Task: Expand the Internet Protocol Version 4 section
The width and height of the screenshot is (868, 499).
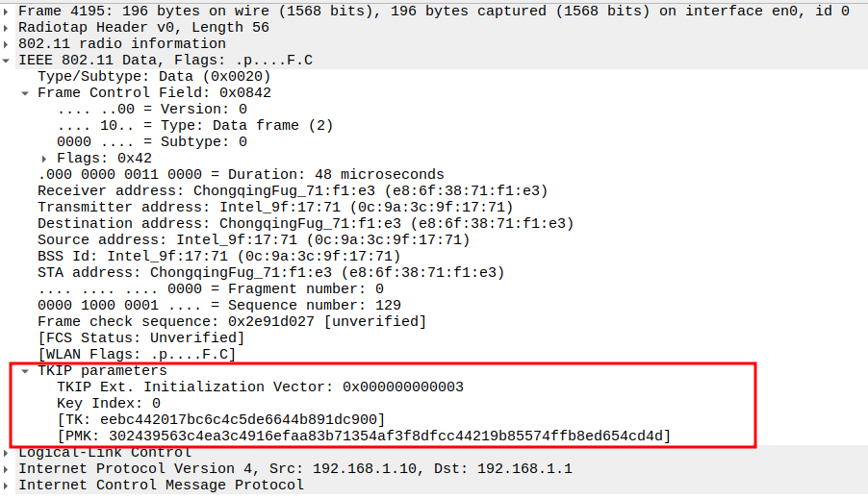Action: pos(8,469)
